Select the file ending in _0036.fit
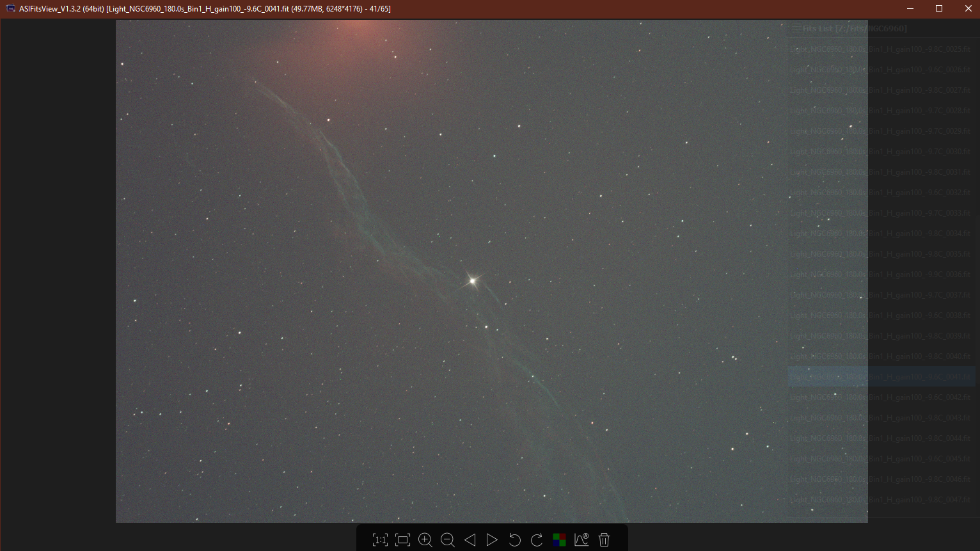980x551 pixels. tap(881, 275)
